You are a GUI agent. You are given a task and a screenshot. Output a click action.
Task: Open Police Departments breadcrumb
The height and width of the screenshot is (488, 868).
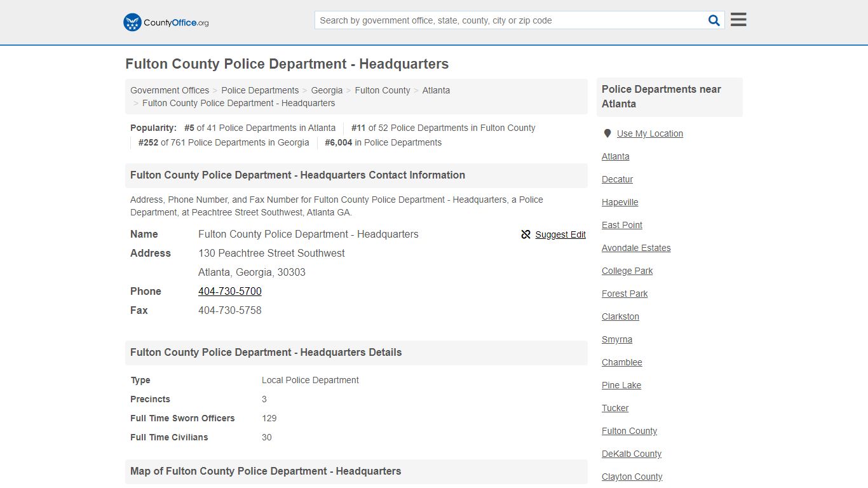click(x=260, y=90)
